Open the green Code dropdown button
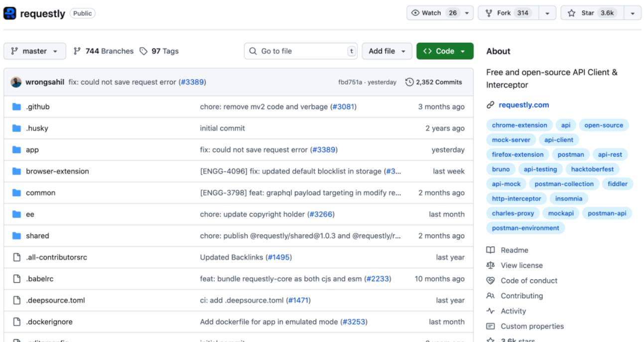 [445, 51]
